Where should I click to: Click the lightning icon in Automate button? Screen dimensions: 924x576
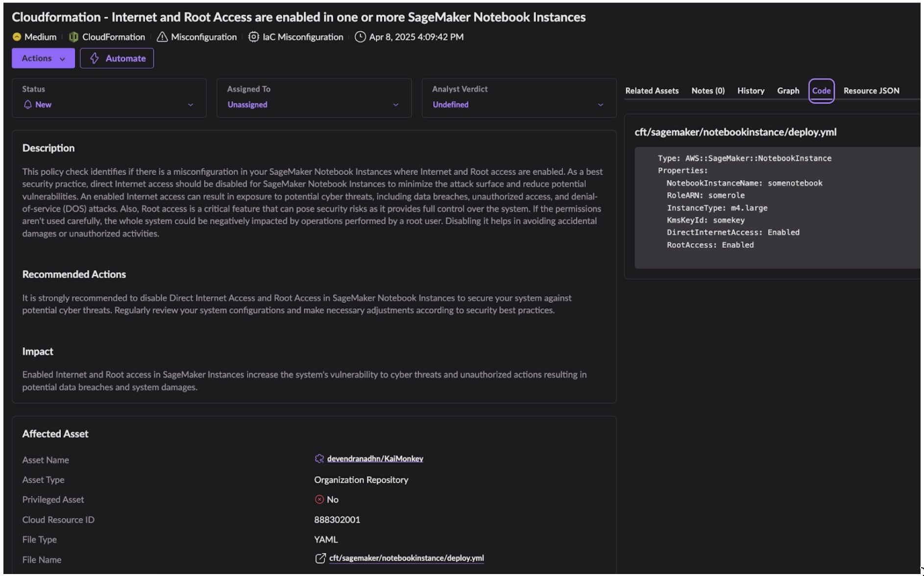click(x=95, y=58)
